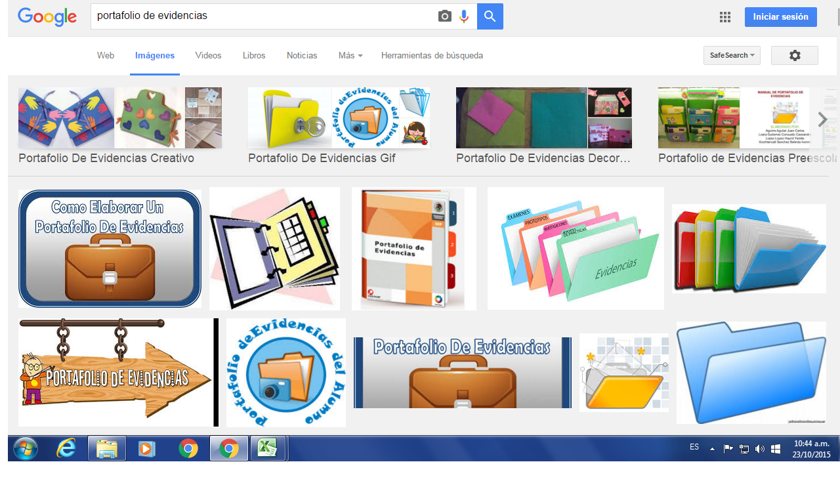The width and height of the screenshot is (840, 504).
Task: Expand the Más menu
Action: (350, 56)
